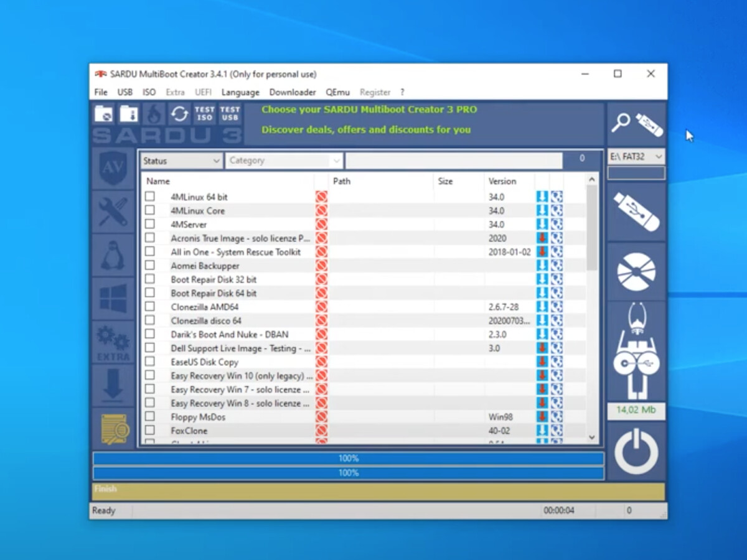Screen dimensions: 747x560
Task: Check the Darik's Boot And Nuke checkbox
Action: tap(150, 334)
